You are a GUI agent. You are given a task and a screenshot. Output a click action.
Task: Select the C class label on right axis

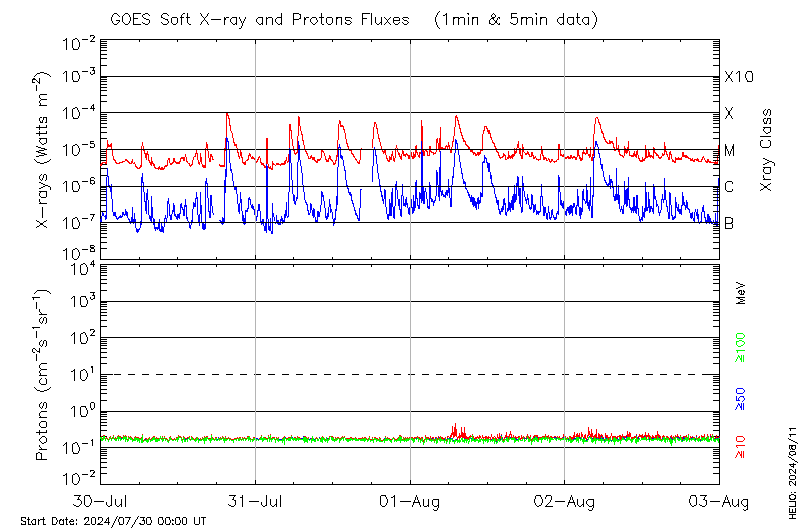point(730,186)
